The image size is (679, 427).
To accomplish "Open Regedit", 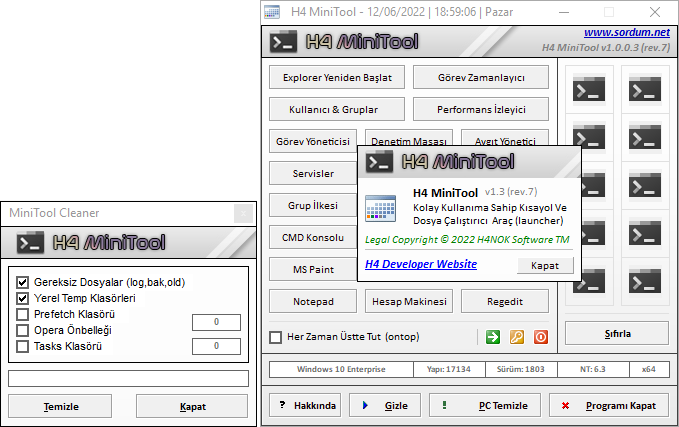I will [505, 301].
